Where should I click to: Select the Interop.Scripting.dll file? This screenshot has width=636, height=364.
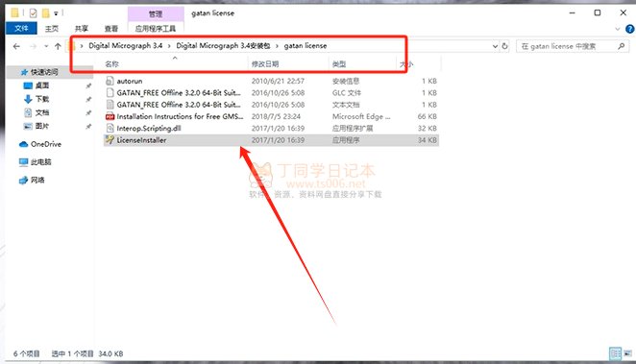(x=271, y=128)
